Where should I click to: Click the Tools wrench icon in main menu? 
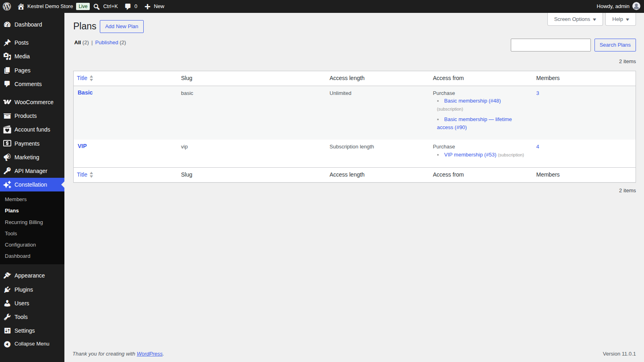(x=7, y=317)
